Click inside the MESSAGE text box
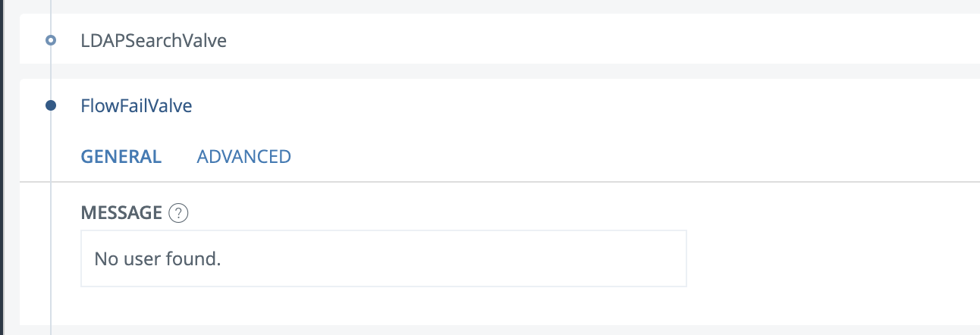Viewport: 980px width, 335px height. click(x=383, y=258)
